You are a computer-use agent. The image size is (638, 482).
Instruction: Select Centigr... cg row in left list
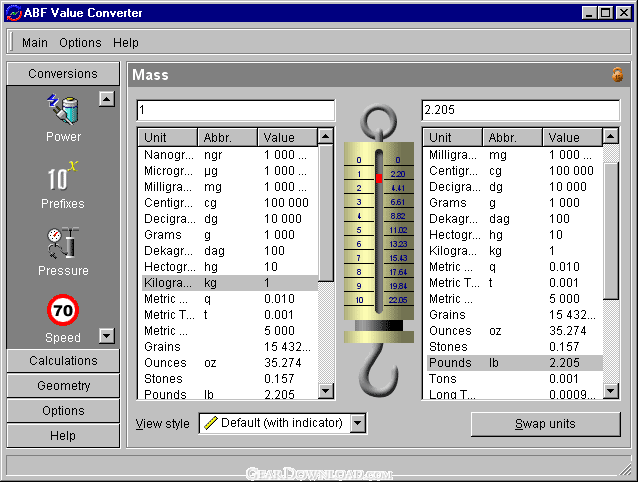(x=228, y=203)
